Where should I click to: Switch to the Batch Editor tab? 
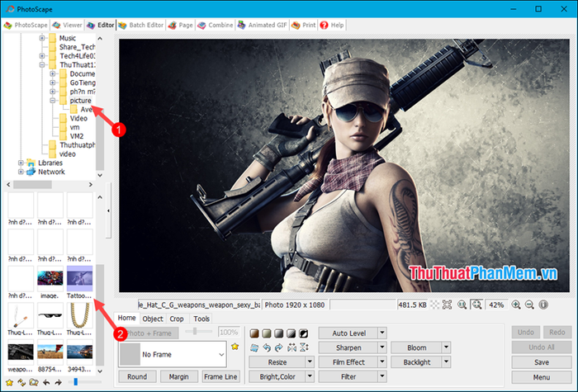144,26
